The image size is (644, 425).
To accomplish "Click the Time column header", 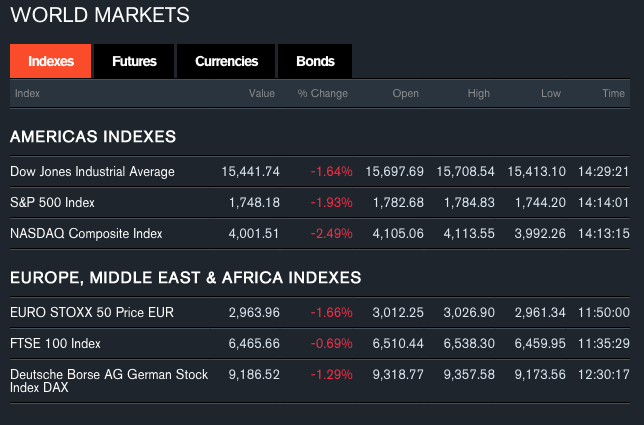I will [614, 94].
